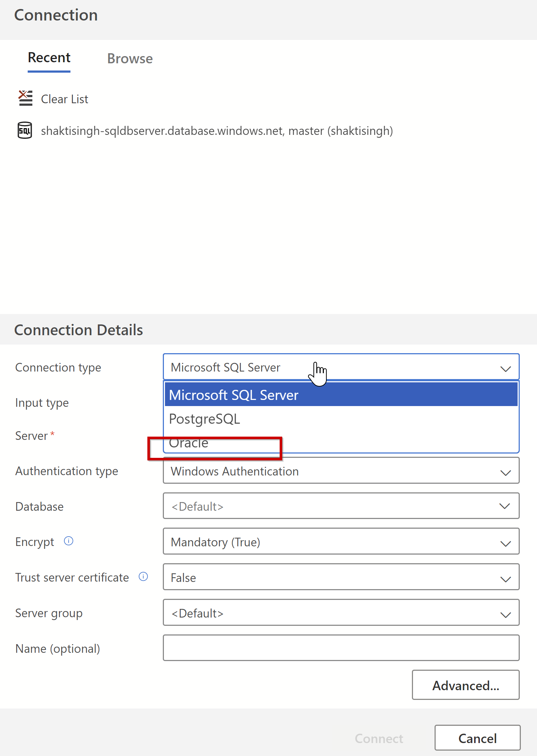Choose Microsoft SQL Server from the list
This screenshot has height=756, width=537.
[x=341, y=395]
